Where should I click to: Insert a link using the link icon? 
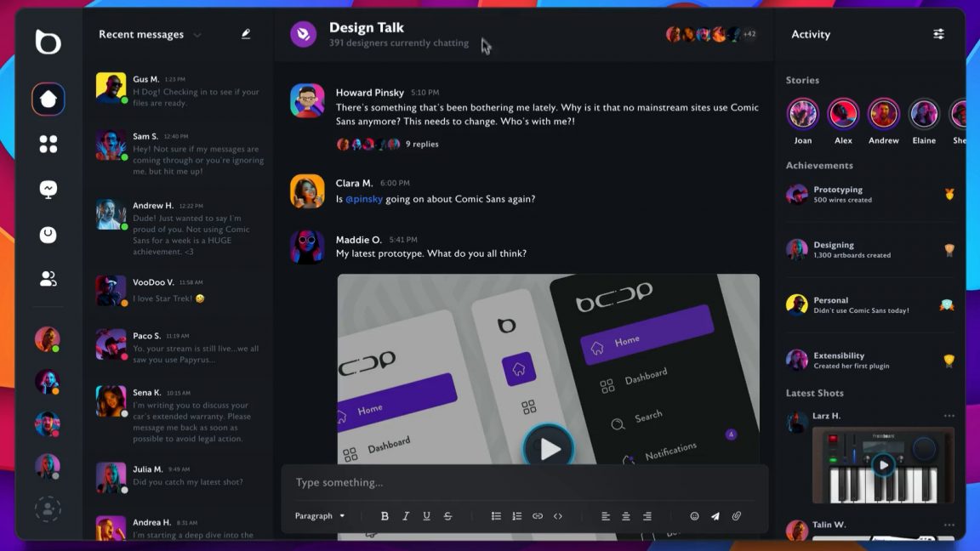pos(538,516)
